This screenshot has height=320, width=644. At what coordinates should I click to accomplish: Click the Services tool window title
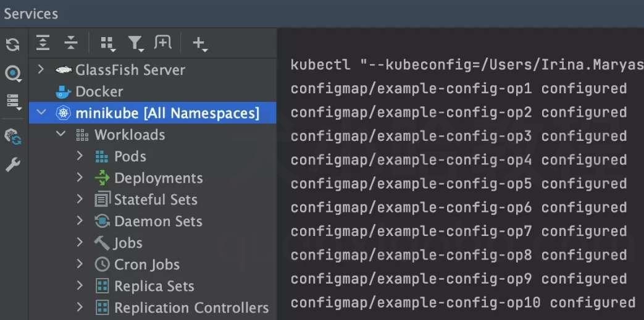(x=31, y=14)
